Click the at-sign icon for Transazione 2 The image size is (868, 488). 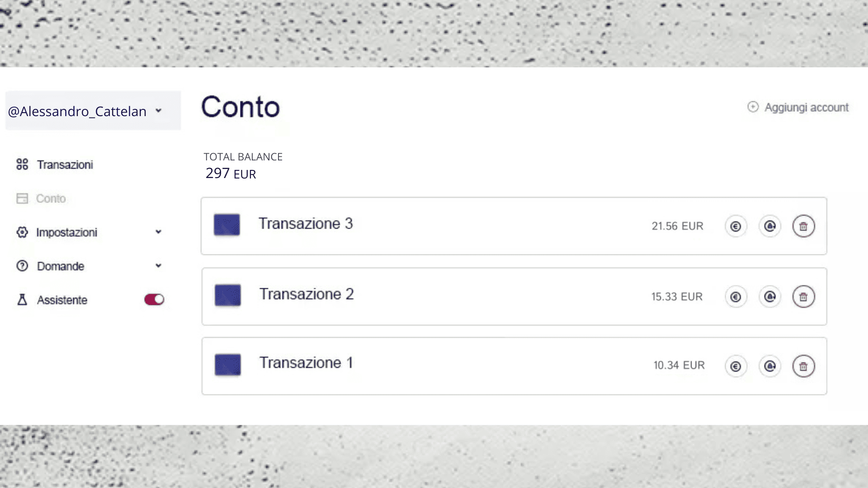(x=769, y=297)
